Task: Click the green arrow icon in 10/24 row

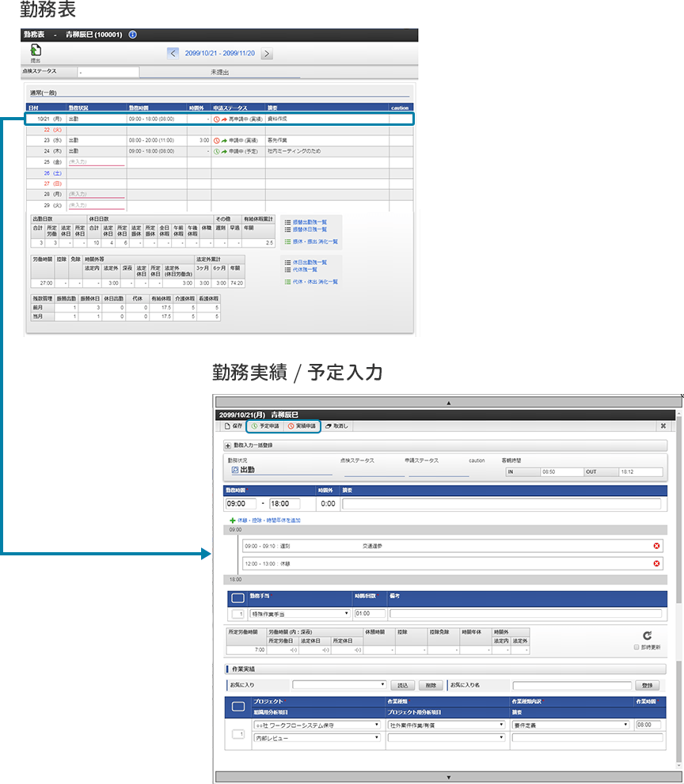Action: [x=224, y=151]
